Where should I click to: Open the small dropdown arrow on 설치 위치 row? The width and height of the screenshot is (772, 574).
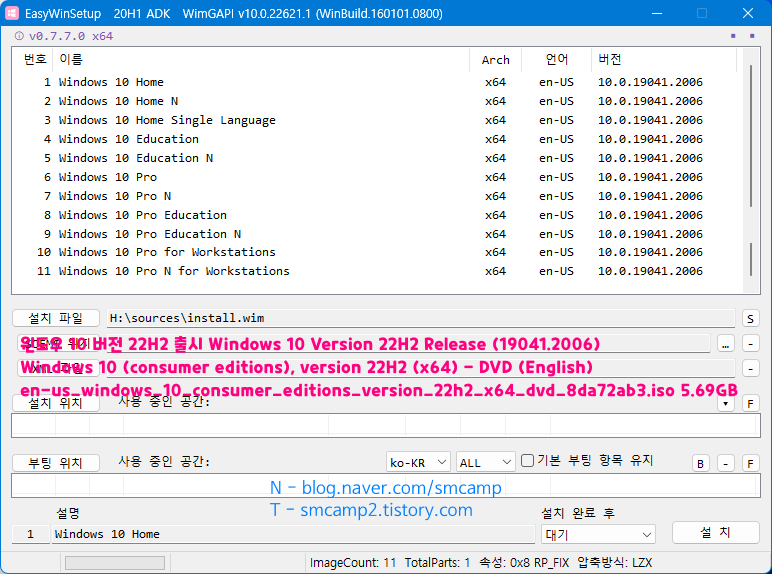click(x=725, y=404)
